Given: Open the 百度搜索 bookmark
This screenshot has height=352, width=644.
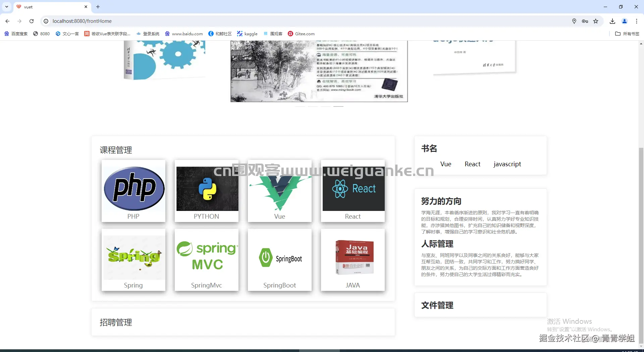Looking at the screenshot, I should 16,34.
